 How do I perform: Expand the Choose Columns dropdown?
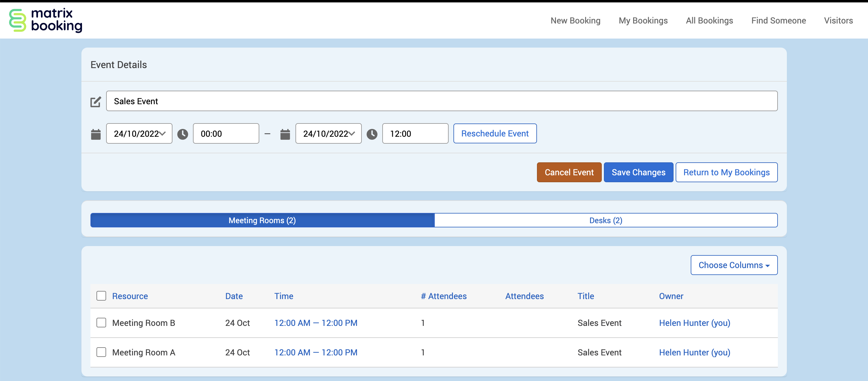tap(734, 265)
